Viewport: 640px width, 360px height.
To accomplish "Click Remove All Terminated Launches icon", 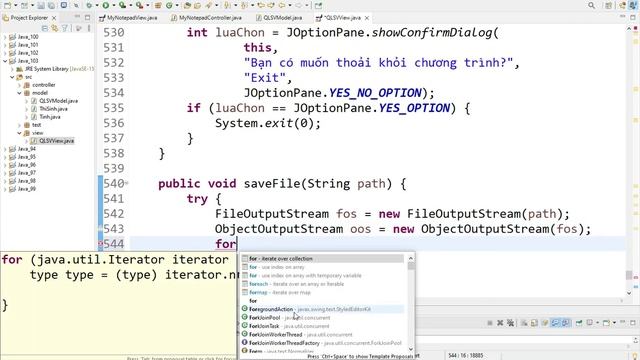I will (510, 323).
